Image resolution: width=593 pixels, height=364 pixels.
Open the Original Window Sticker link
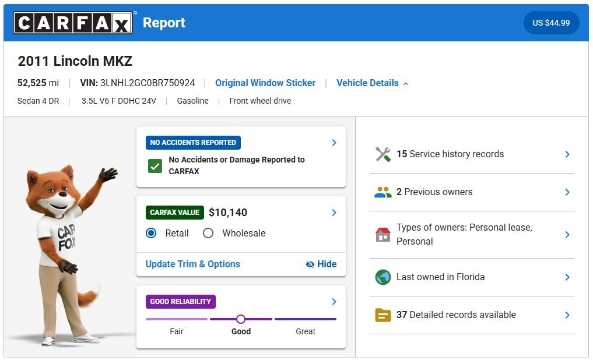(x=265, y=83)
